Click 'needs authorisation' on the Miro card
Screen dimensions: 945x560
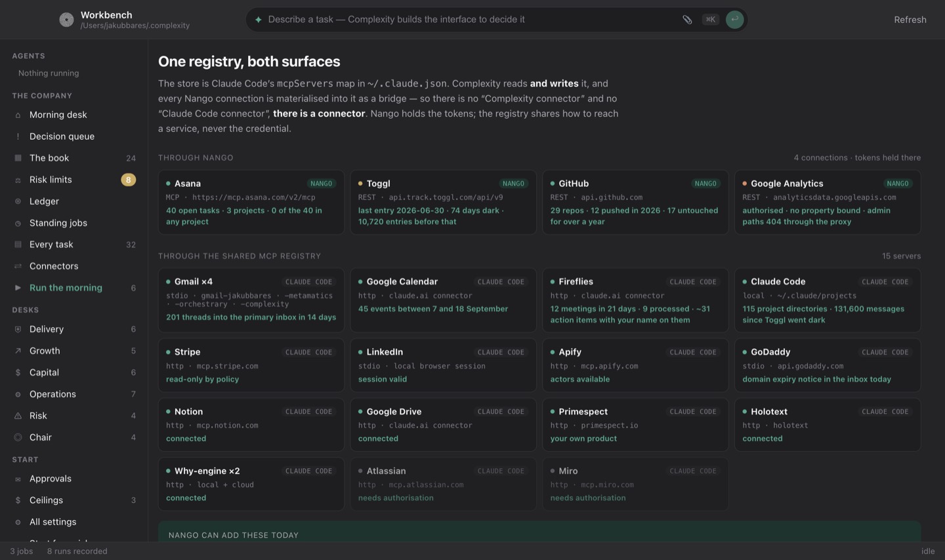click(x=588, y=498)
